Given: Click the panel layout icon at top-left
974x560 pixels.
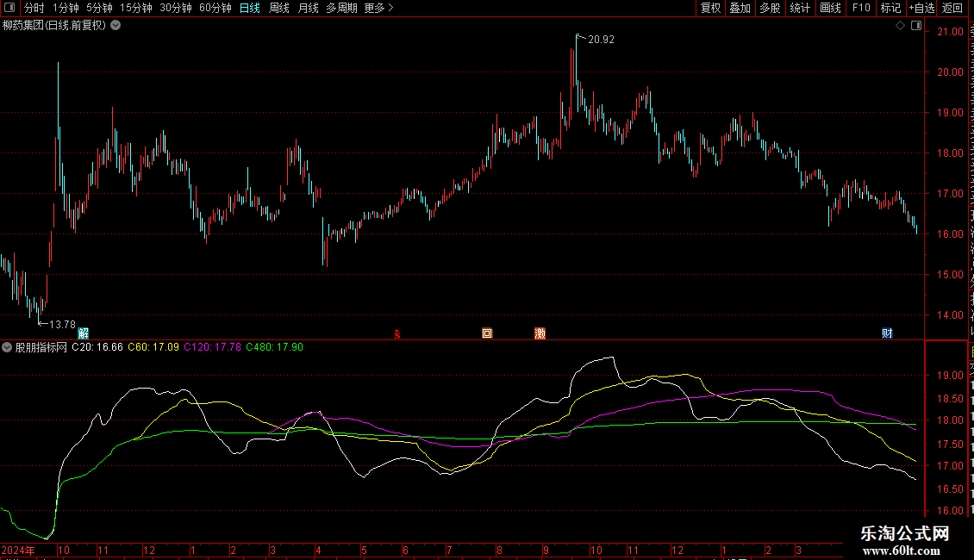Looking at the screenshot, I should [9, 8].
